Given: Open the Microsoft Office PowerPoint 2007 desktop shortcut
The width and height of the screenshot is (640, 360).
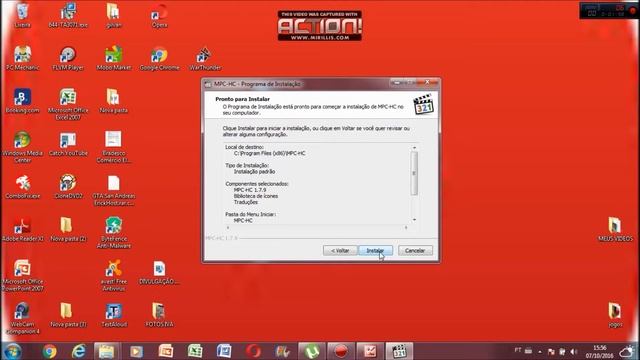Looking at the screenshot, I should pos(22,275).
